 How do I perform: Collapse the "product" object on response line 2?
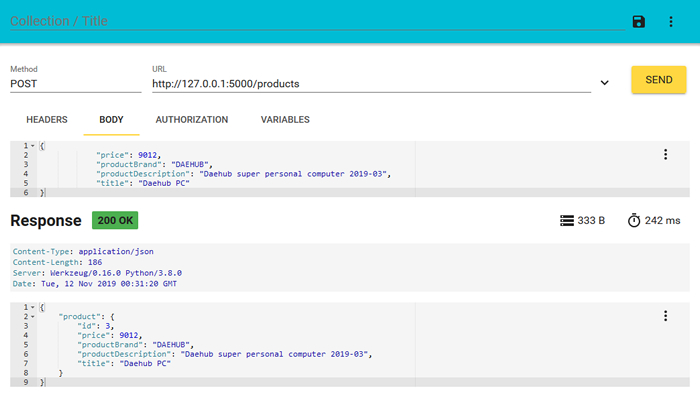[33, 316]
